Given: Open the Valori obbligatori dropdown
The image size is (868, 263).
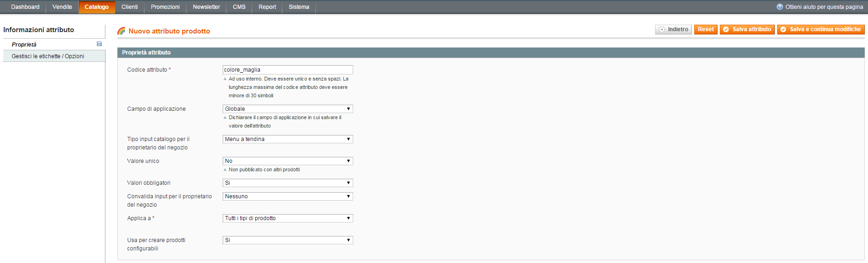Looking at the screenshot, I should [x=288, y=183].
